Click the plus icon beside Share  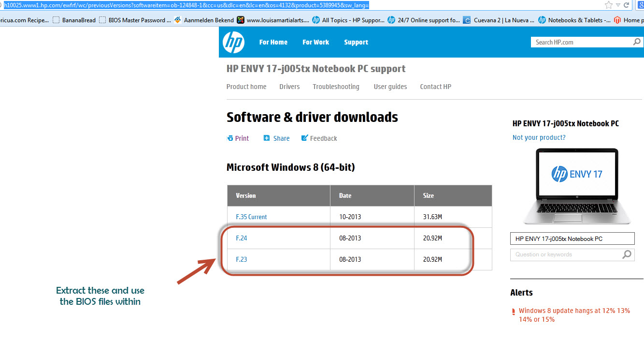[x=267, y=138]
